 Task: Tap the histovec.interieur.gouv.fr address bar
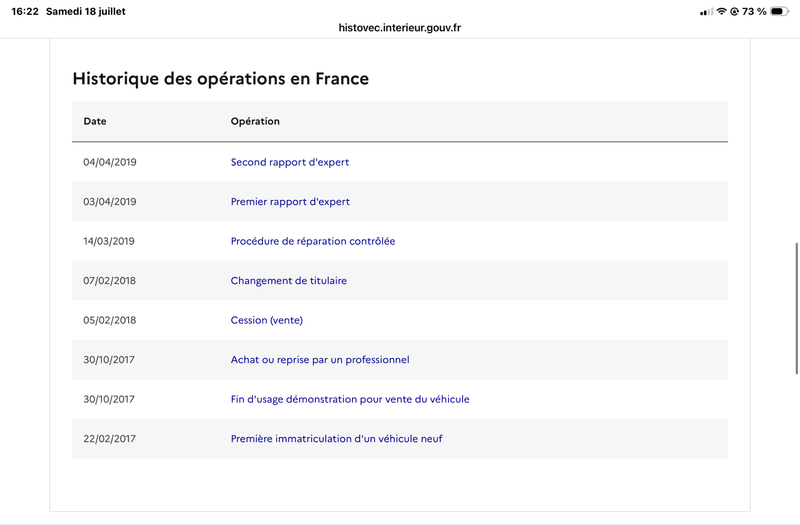pyautogui.click(x=399, y=28)
